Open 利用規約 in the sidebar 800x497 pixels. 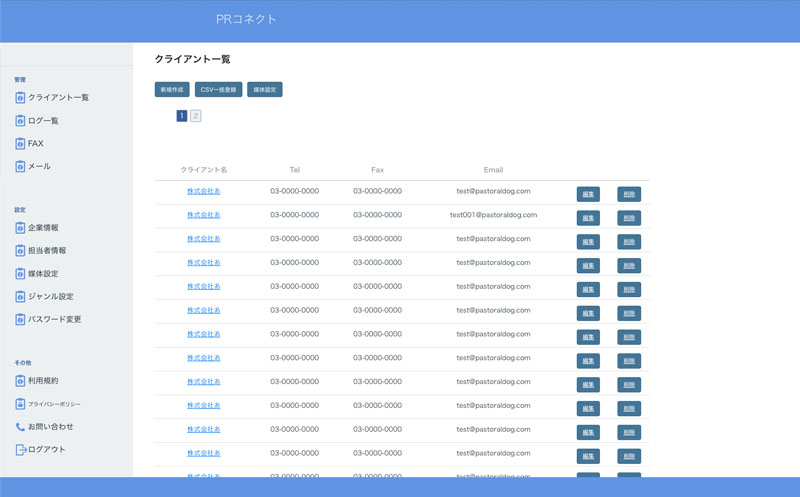point(43,381)
